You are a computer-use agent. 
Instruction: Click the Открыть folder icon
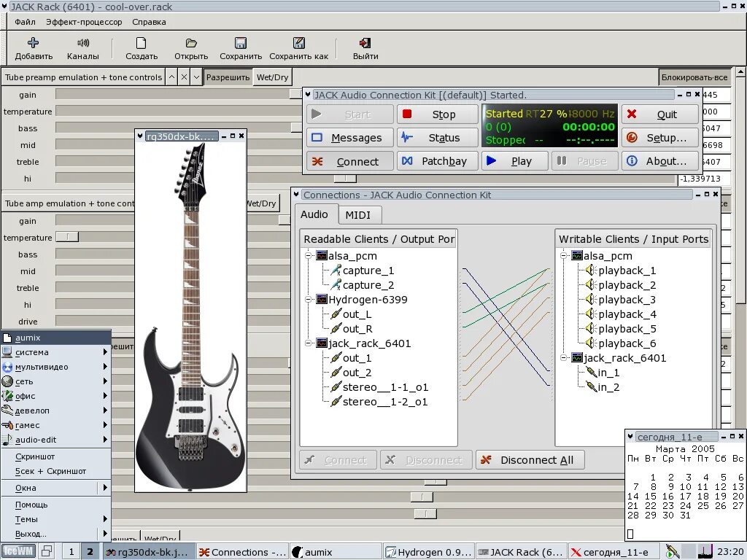[191, 43]
